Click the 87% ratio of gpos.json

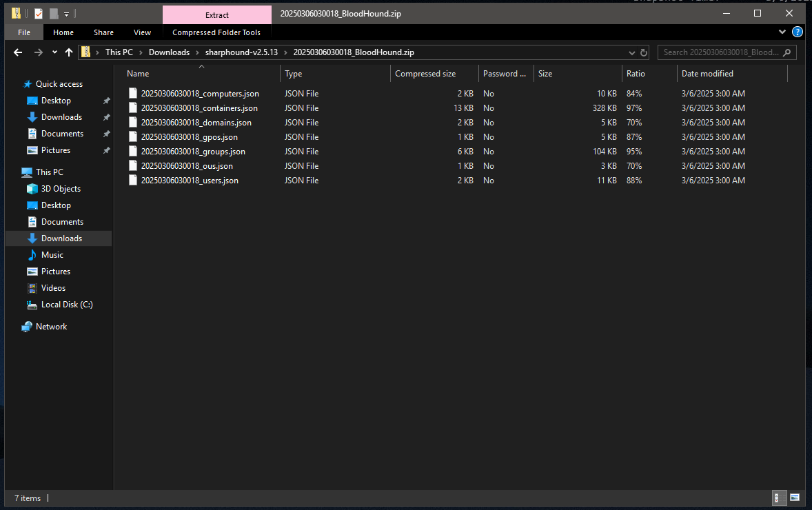pyautogui.click(x=634, y=137)
